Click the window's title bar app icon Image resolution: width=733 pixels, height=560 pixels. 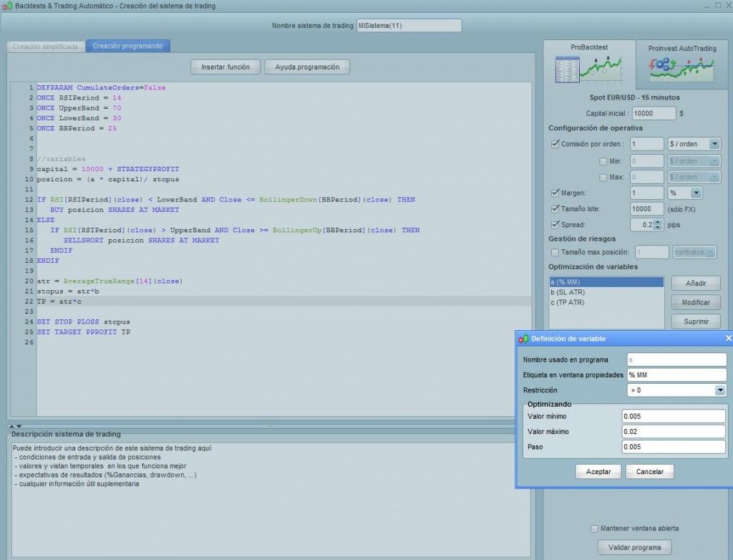tap(7, 6)
